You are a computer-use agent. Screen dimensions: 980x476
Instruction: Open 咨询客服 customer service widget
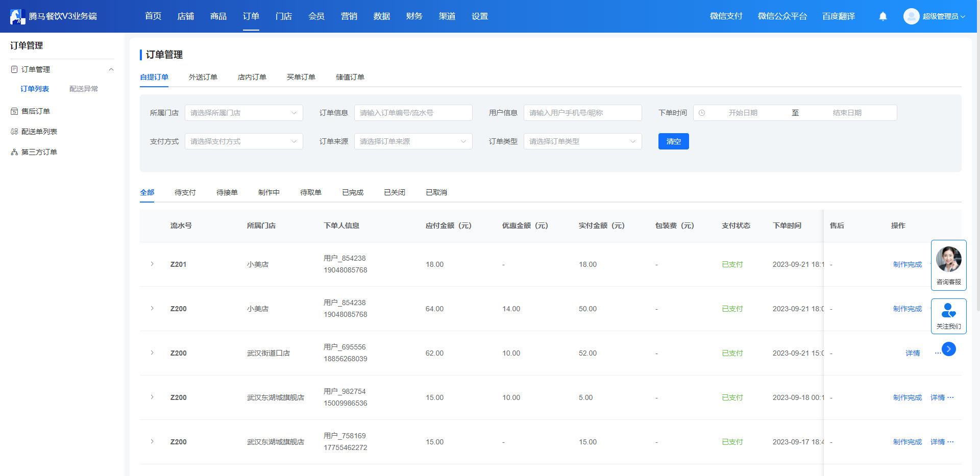click(949, 265)
